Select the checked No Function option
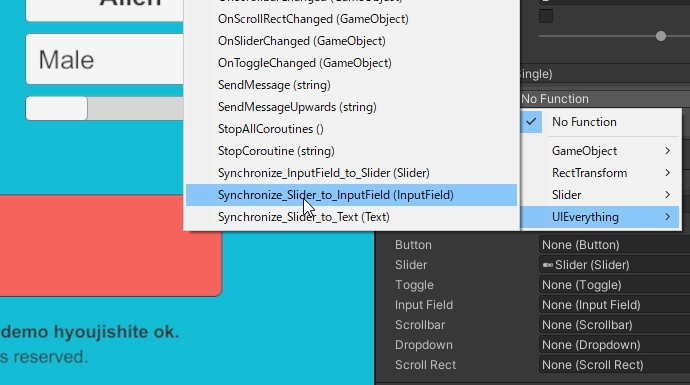690x385 pixels. coord(601,122)
